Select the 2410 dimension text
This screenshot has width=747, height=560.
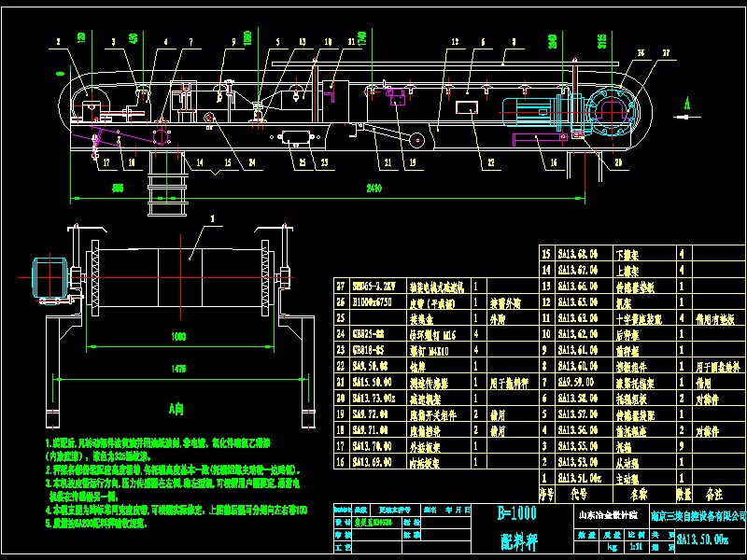pyautogui.click(x=373, y=188)
